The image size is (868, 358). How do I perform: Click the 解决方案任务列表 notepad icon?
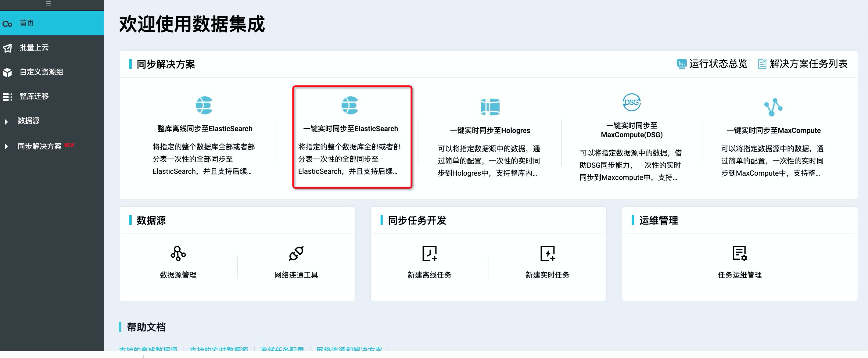click(762, 64)
